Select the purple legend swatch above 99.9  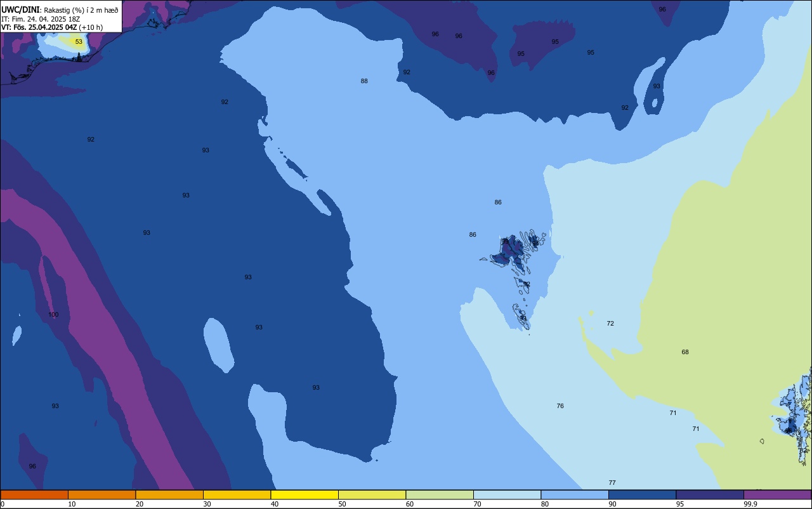pyautogui.click(x=777, y=494)
